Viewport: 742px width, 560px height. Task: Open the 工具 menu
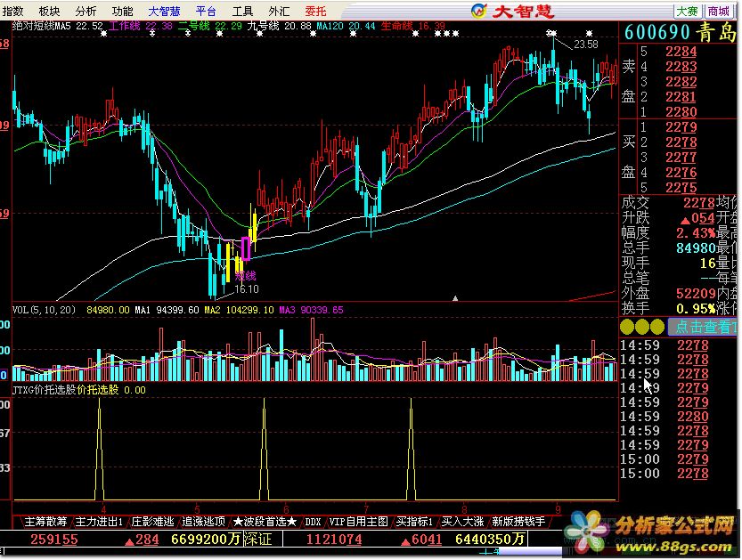click(x=242, y=11)
